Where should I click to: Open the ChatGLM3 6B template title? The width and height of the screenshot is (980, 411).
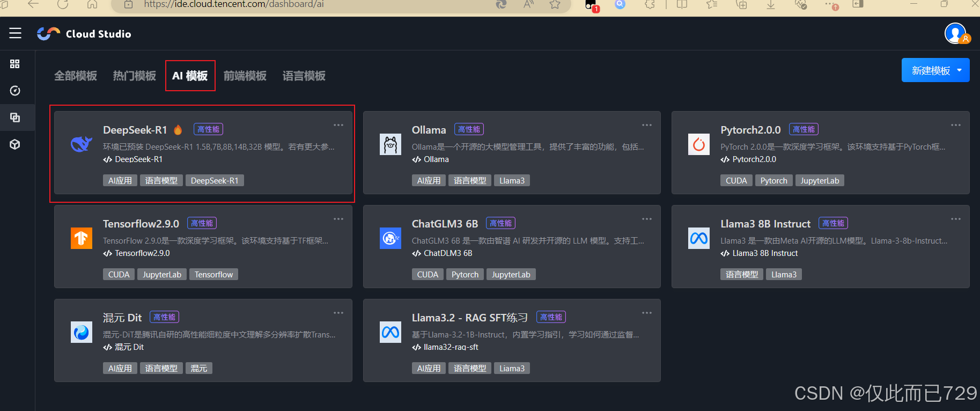coord(445,224)
